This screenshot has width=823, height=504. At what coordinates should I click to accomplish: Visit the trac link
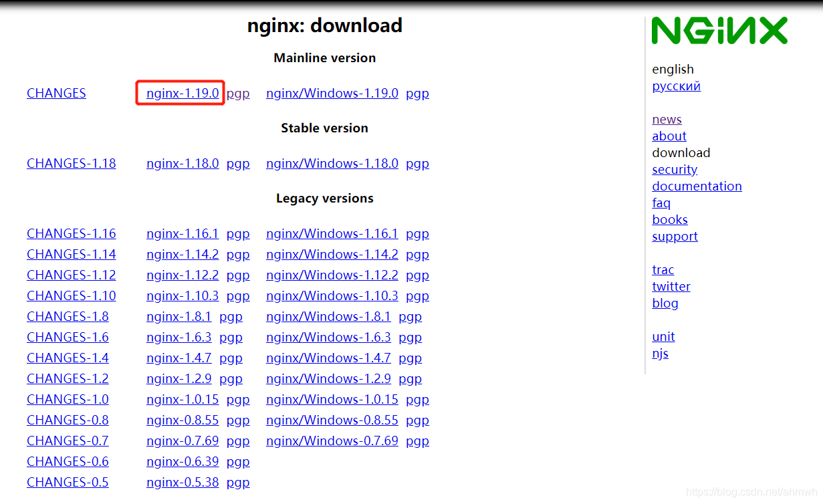tap(663, 270)
